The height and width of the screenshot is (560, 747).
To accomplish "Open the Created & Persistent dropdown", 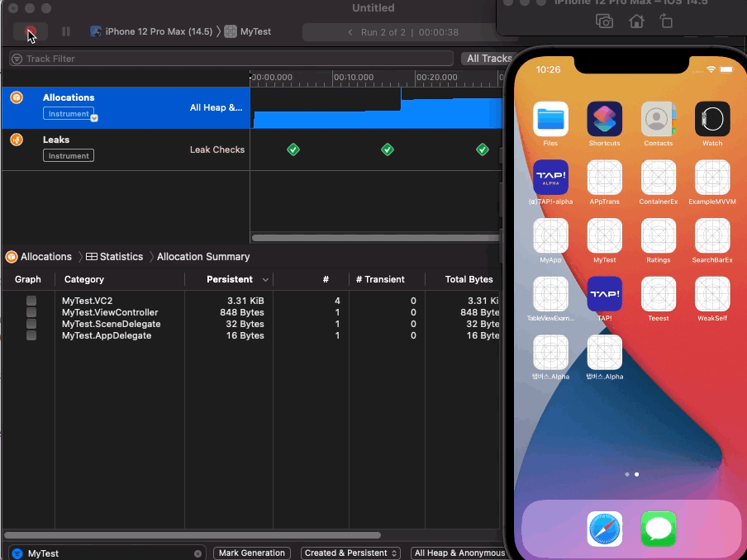I will tap(350, 553).
